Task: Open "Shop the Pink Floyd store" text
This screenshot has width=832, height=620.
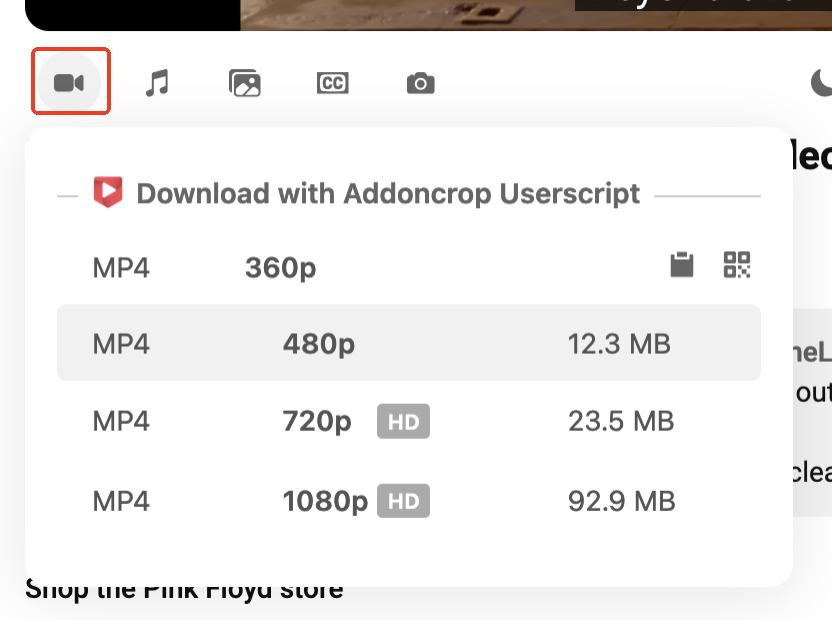Action: click(x=184, y=590)
